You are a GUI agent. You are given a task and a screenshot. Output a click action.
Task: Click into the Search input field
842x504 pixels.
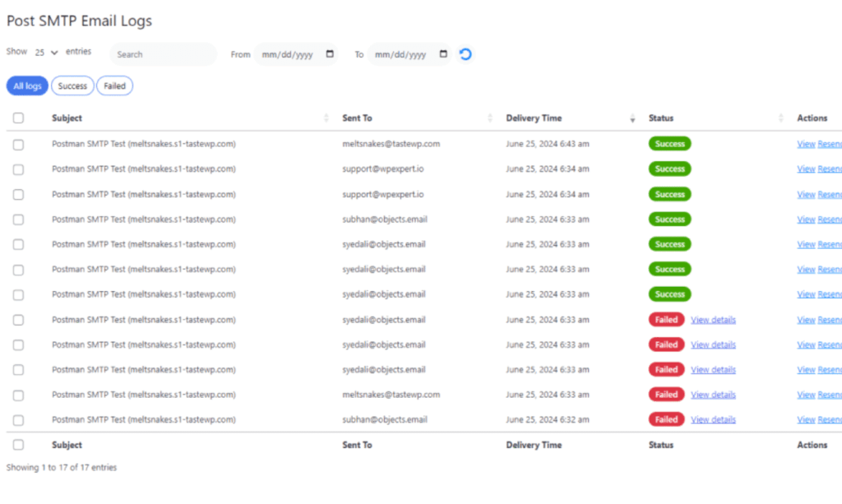pyautogui.click(x=163, y=54)
